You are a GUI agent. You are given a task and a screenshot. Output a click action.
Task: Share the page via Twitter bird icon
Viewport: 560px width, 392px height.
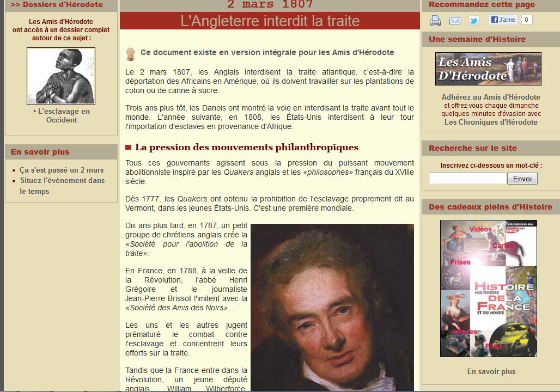pos(474,20)
